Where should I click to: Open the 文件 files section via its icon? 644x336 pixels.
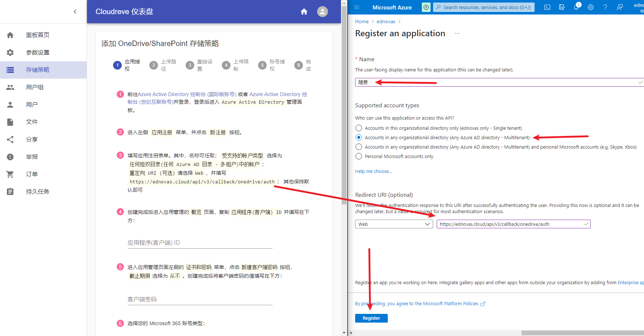(x=10, y=122)
